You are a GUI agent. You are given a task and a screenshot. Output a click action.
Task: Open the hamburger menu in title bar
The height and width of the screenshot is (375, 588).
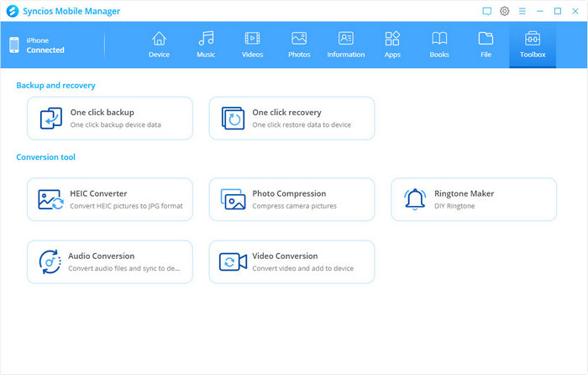(x=522, y=11)
